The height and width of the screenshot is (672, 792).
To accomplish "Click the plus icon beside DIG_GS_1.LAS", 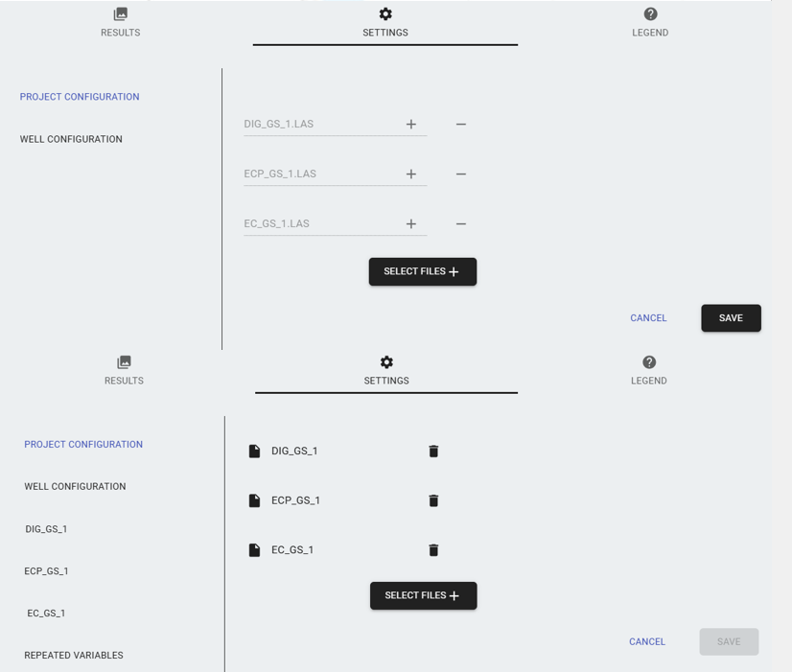I will (411, 124).
